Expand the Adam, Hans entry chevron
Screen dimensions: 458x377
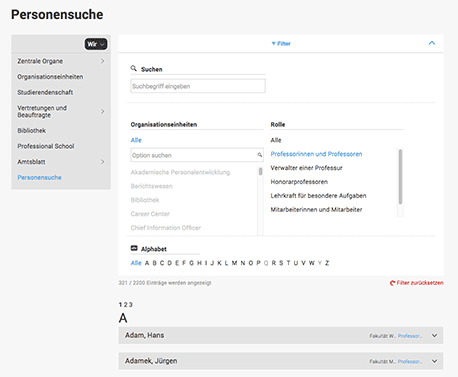click(x=434, y=335)
